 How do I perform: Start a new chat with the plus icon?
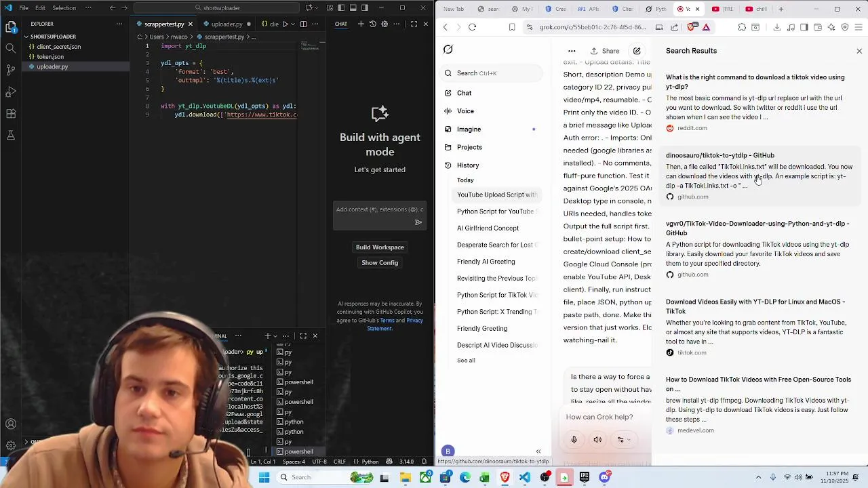[361, 24]
